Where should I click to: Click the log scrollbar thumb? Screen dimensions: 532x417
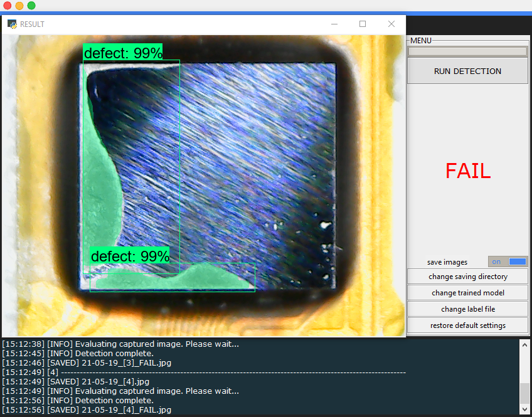pos(524,393)
